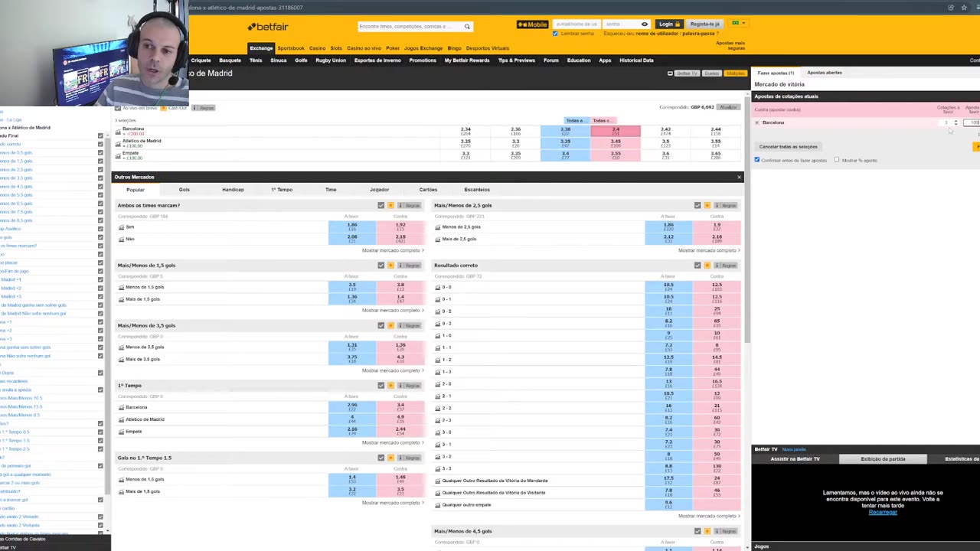The width and height of the screenshot is (980, 551).
Task: Expand full Mais/Menos de 2,5 gols market
Action: click(709, 250)
